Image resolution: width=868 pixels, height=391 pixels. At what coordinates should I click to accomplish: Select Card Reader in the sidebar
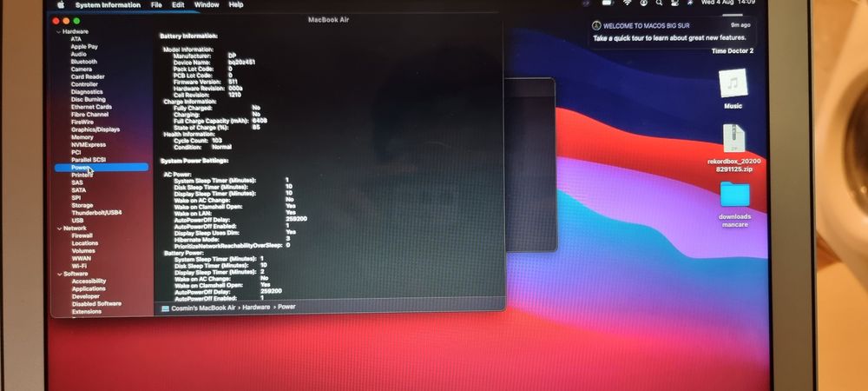[x=88, y=77]
